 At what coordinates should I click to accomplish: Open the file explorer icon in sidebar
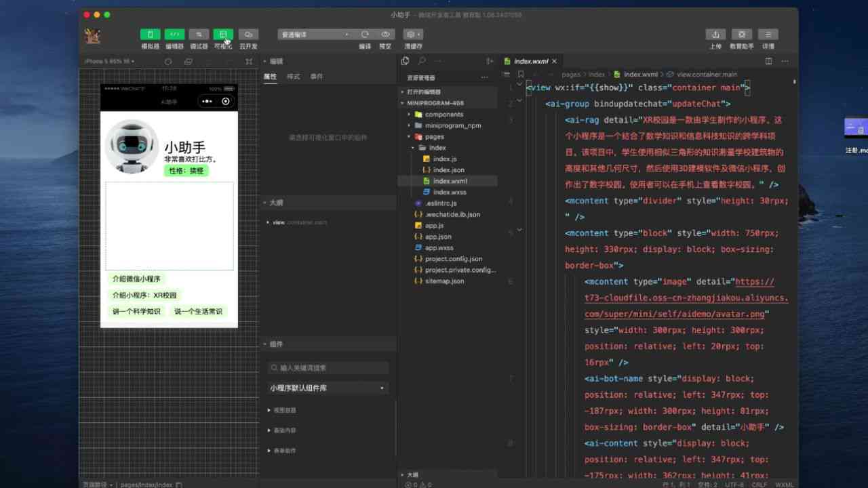click(x=406, y=61)
